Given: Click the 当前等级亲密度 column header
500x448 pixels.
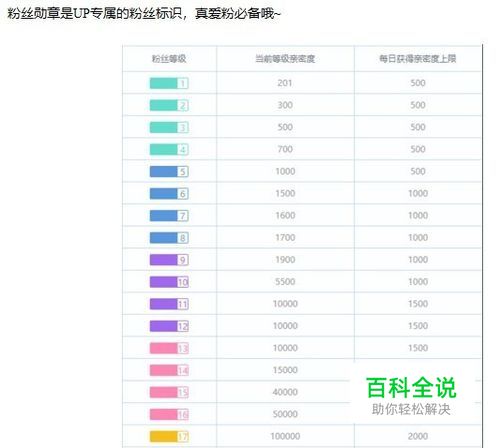Looking at the screenshot, I should pos(285,59).
